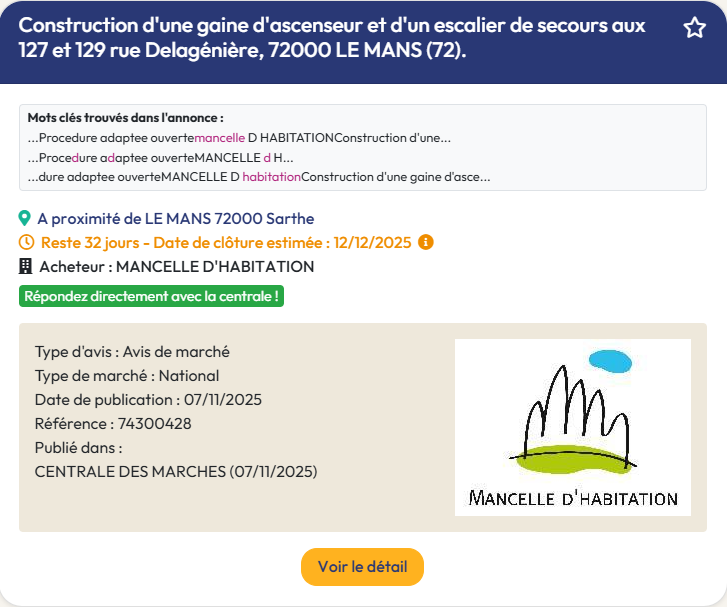727x607 pixels.
Task: Click the Mots clés trouvés heading
Action: pos(125,118)
